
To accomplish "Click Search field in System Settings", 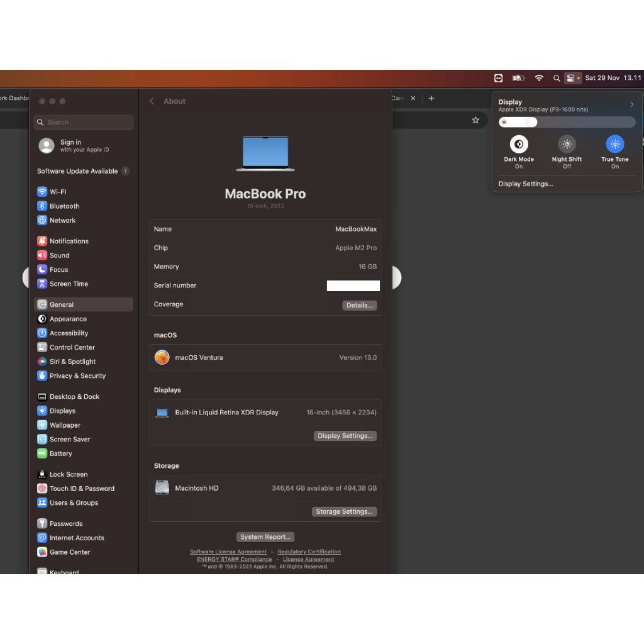I will point(84,123).
